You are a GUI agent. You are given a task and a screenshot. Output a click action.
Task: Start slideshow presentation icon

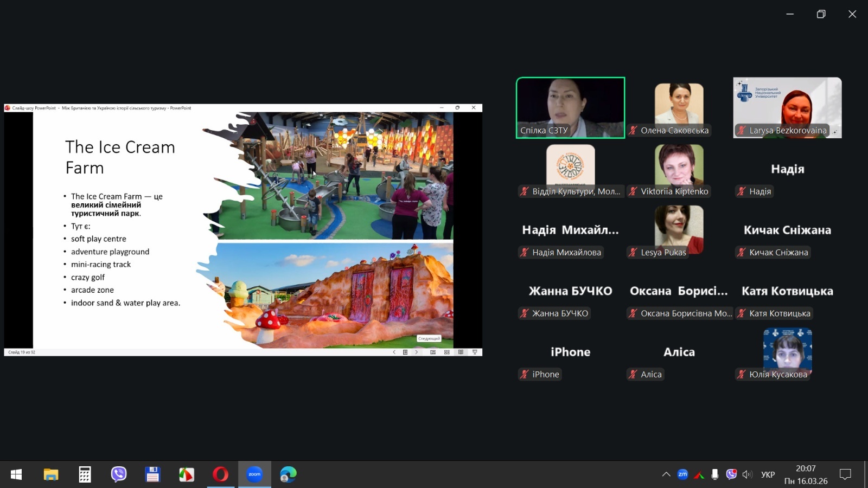[x=475, y=352]
